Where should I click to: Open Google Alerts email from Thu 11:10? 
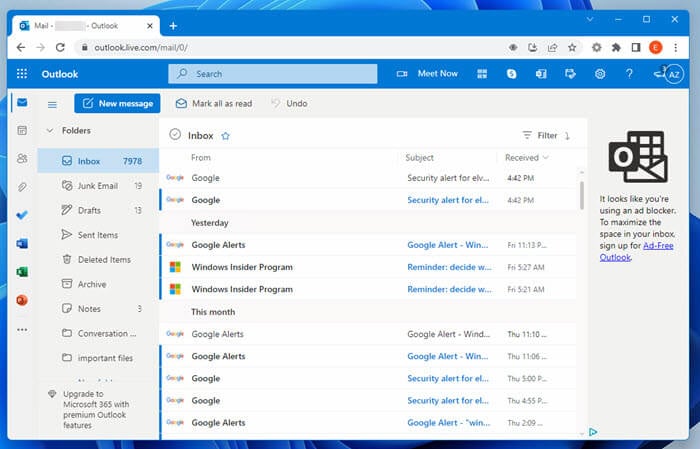[x=368, y=334]
